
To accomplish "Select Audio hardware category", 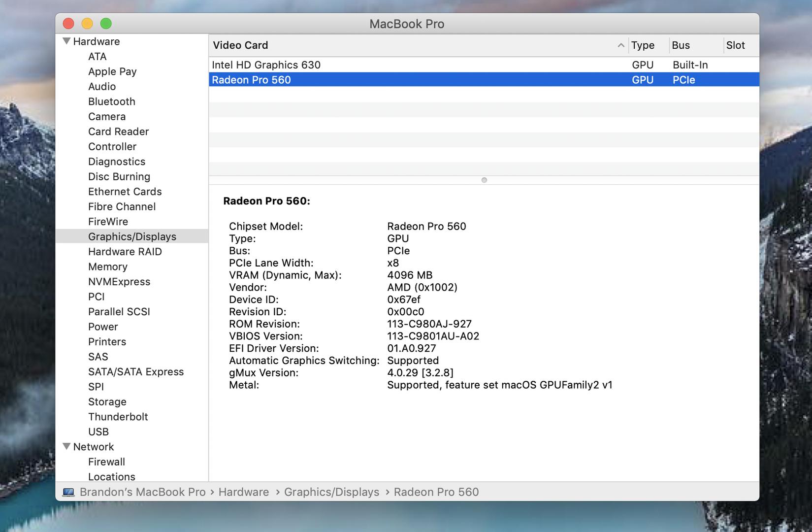I will tap(102, 87).
